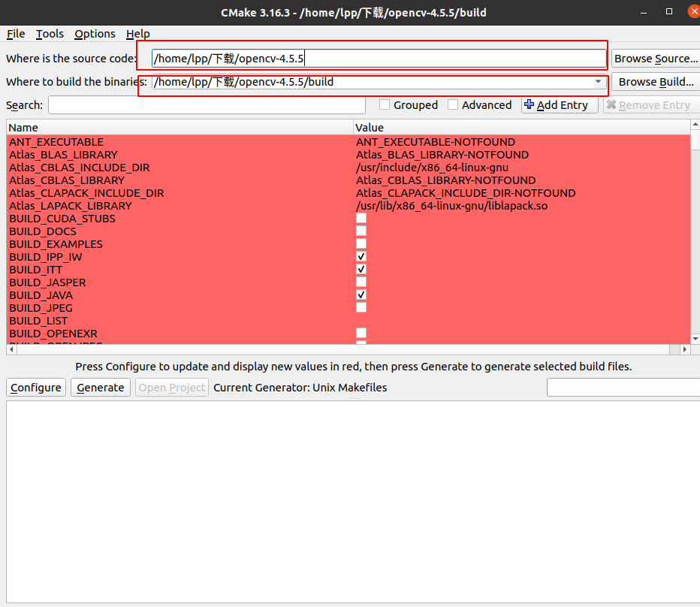Click inside the output log pane
The height and width of the screenshot is (607, 700).
point(353,502)
